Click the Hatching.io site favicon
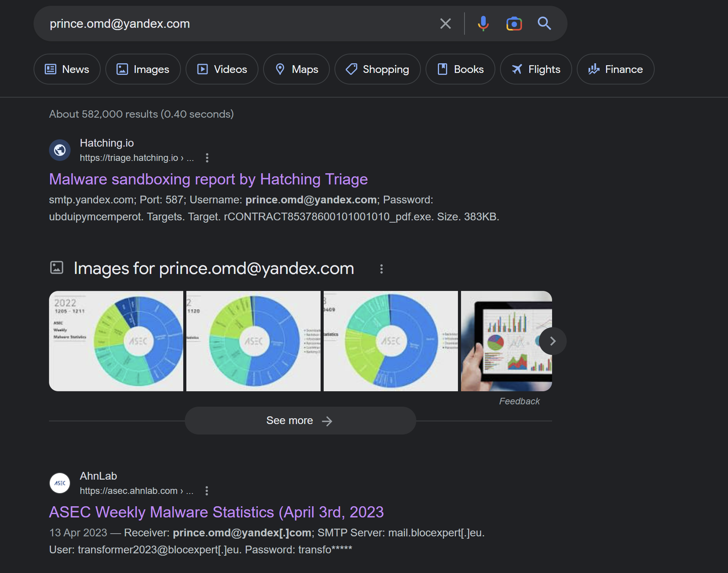Screen dimensions: 728x573 coord(60,150)
